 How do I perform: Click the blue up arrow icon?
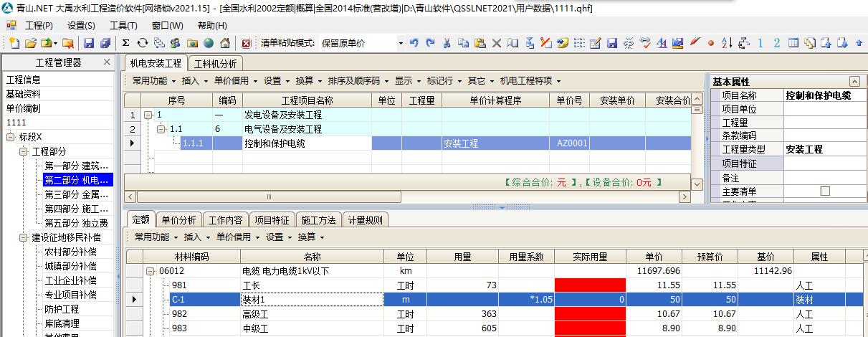coord(859,43)
